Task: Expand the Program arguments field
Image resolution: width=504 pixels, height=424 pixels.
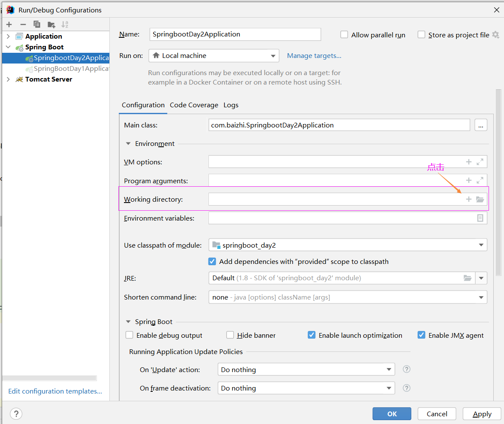Action: [x=480, y=181]
